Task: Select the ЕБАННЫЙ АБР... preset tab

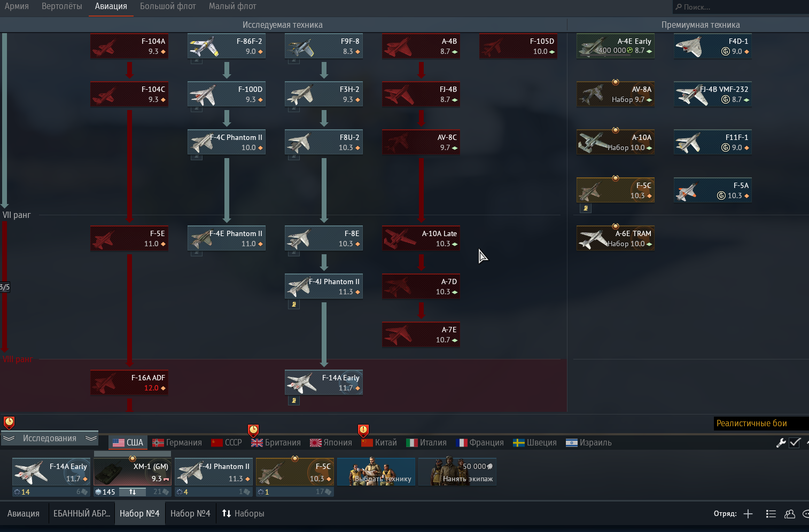Action: [x=81, y=513]
